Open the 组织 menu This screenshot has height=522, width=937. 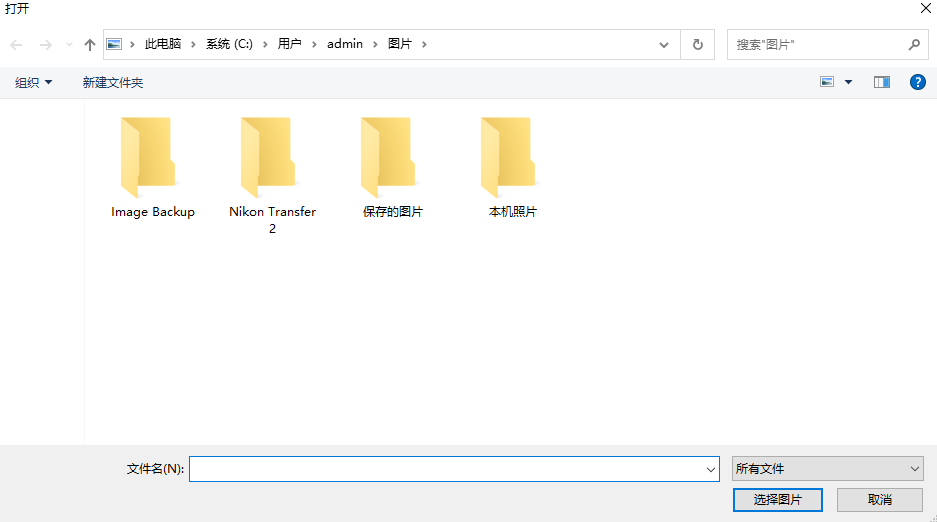[34, 82]
